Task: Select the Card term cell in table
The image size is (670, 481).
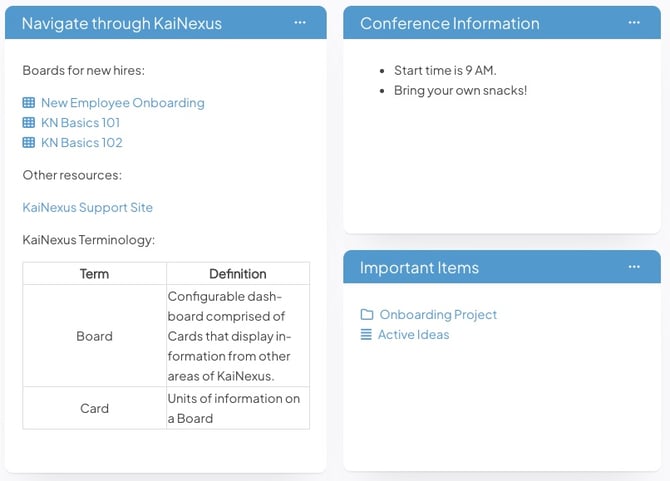Action: [x=94, y=408]
